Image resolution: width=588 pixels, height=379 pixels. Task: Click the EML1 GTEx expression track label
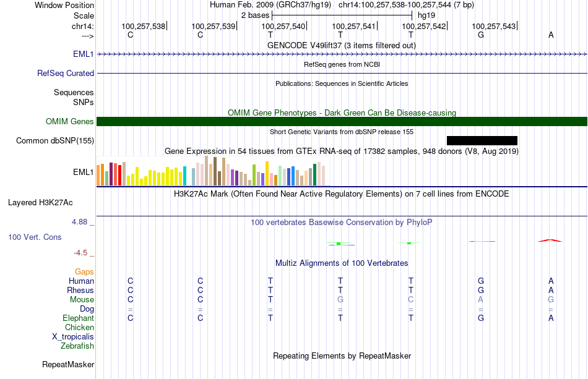[x=84, y=172]
